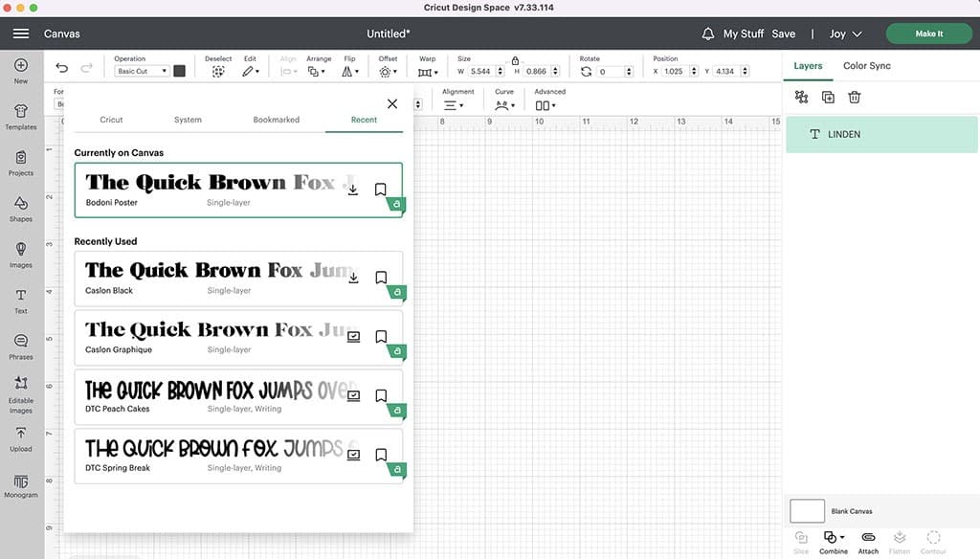
Task: Open Curve dropdown
Action: (504, 105)
